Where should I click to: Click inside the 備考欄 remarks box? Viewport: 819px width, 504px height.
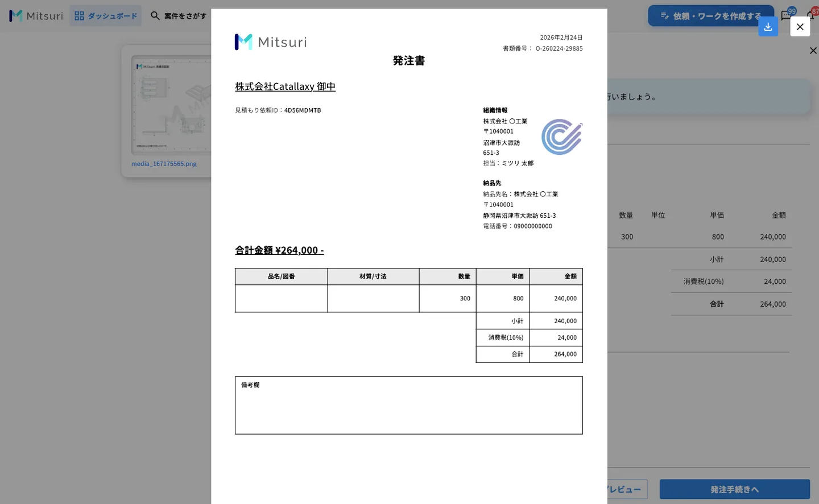pos(408,405)
